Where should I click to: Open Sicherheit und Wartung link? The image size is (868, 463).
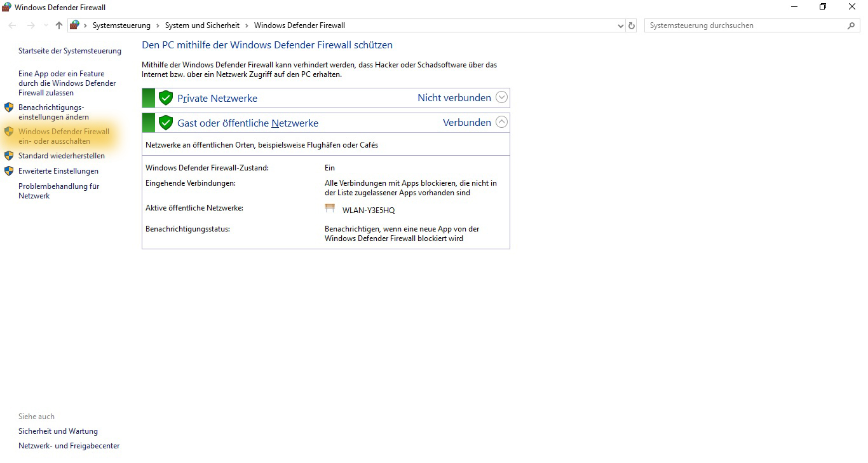point(58,431)
